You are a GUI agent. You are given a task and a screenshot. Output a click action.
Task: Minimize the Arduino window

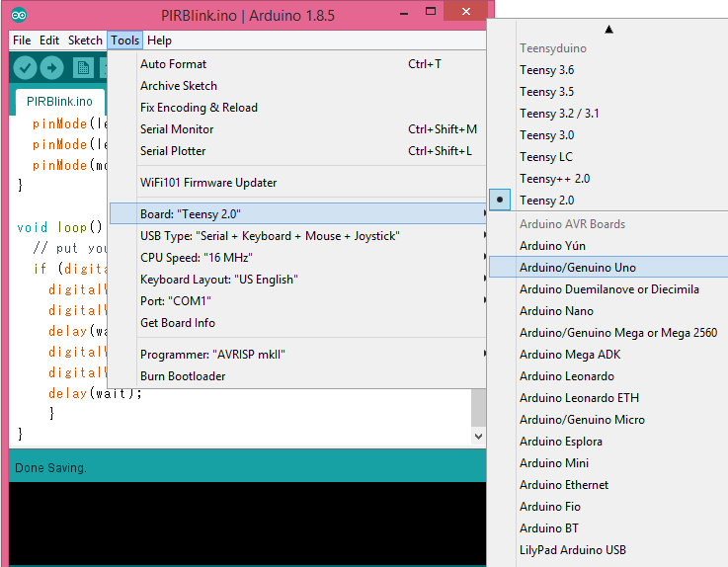coord(404,13)
